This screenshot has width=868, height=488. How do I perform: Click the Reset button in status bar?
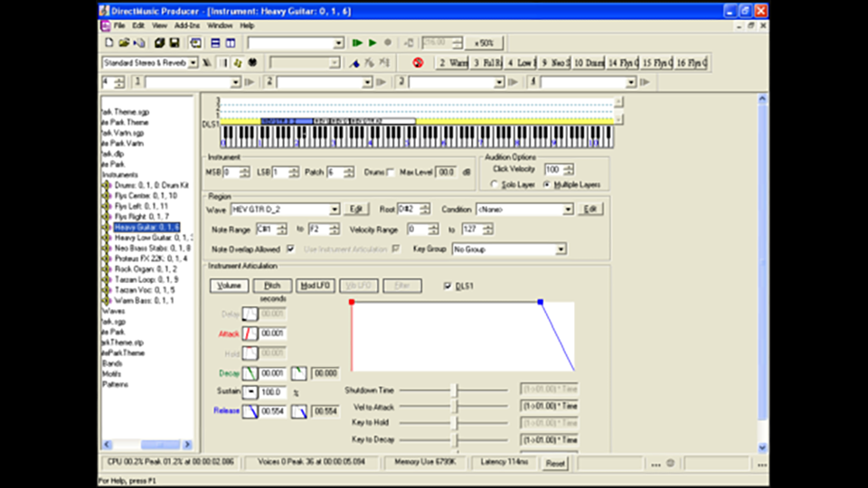pos(555,464)
